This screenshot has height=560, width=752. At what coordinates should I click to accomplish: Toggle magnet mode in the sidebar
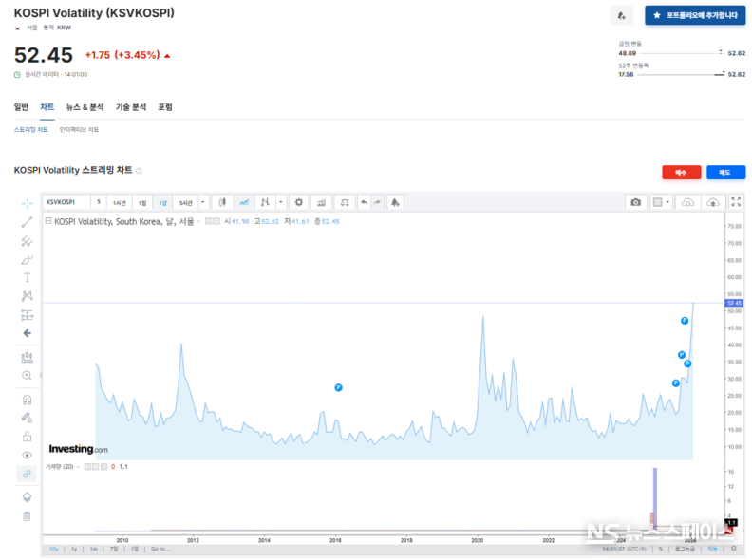(27, 400)
